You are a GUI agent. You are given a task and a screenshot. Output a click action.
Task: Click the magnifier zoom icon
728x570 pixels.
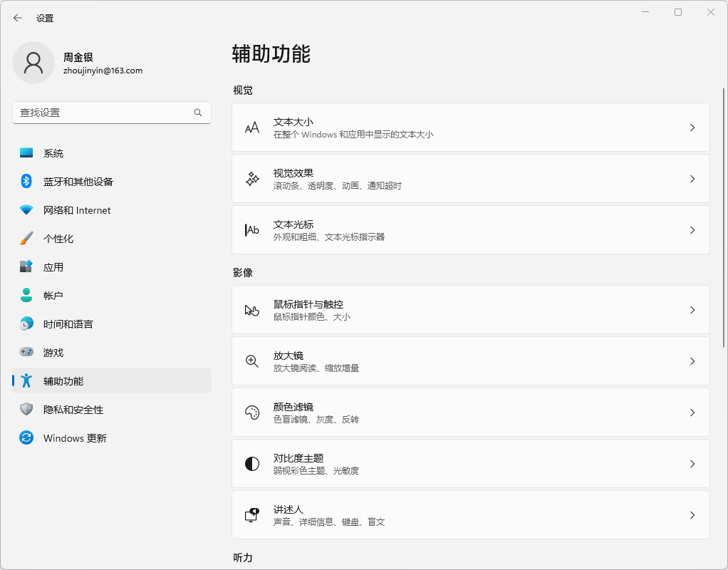click(x=252, y=361)
